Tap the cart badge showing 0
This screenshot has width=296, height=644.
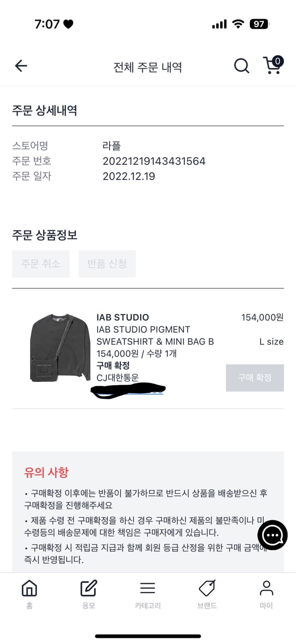coord(278,61)
